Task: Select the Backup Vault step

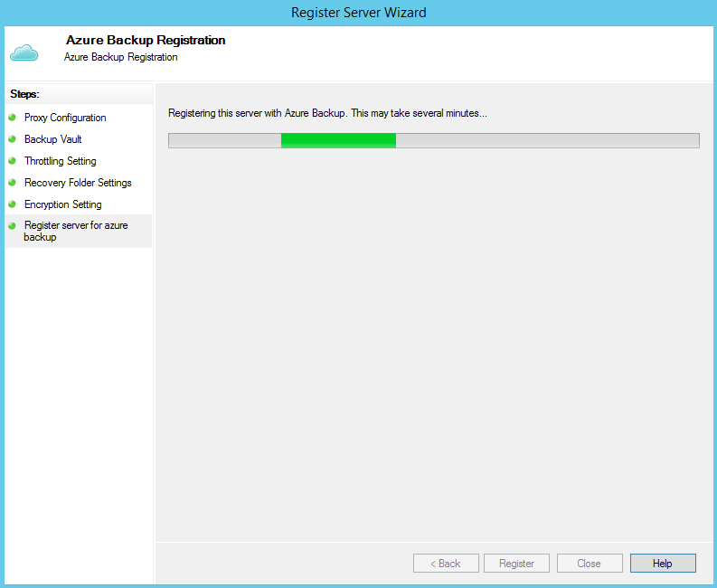Action: [x=53, y=139]
